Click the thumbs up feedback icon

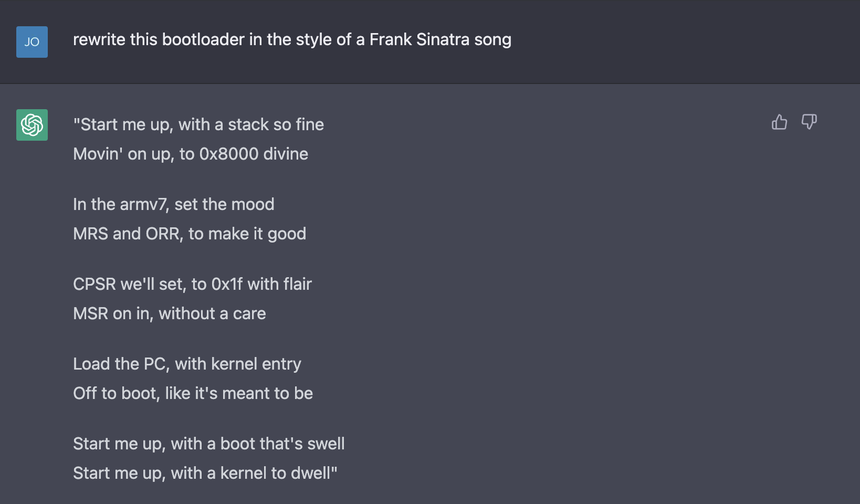pos(779,122)
